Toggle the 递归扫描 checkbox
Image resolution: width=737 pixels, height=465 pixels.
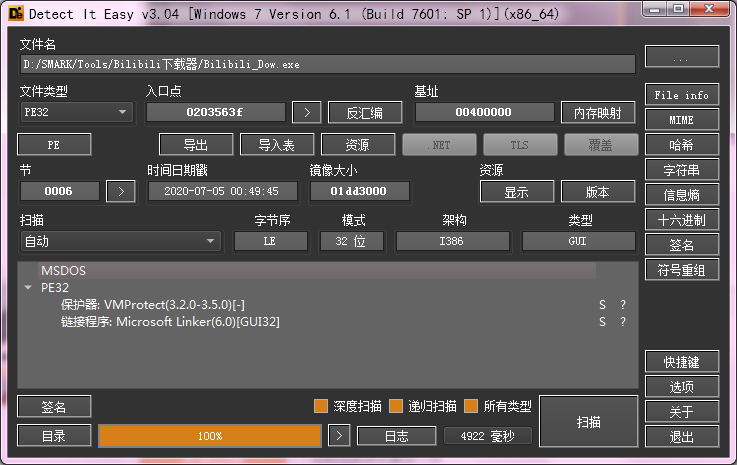396,406
